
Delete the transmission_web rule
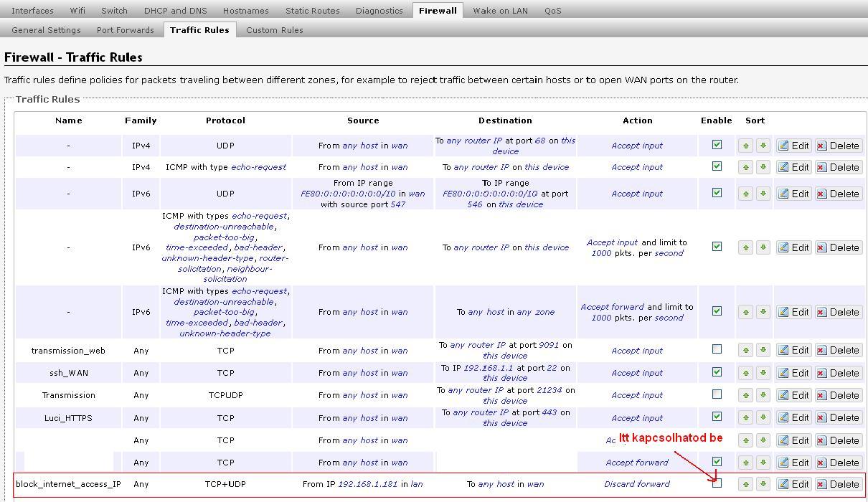click(x=838, y=350)
